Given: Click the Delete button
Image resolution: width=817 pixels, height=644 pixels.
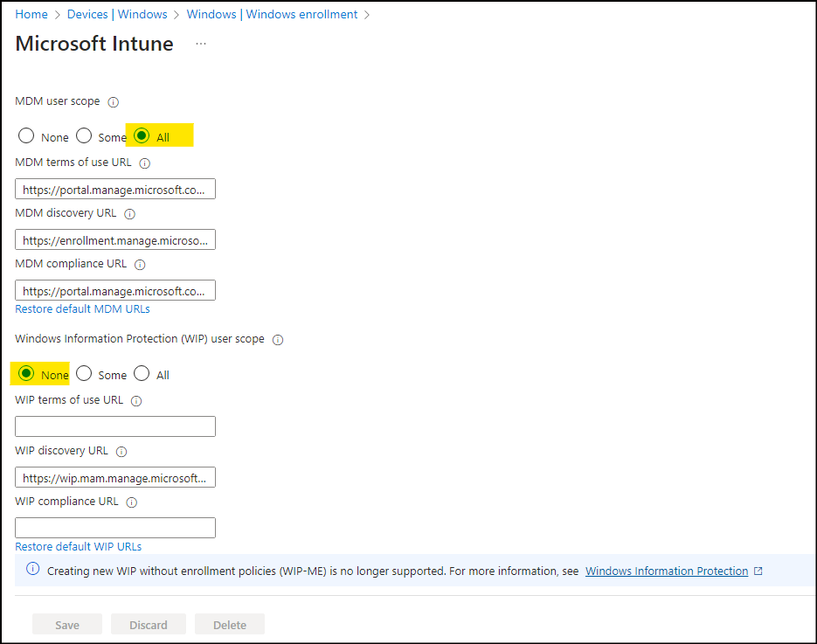Looking at the screenshot, I should click(230, 624).
